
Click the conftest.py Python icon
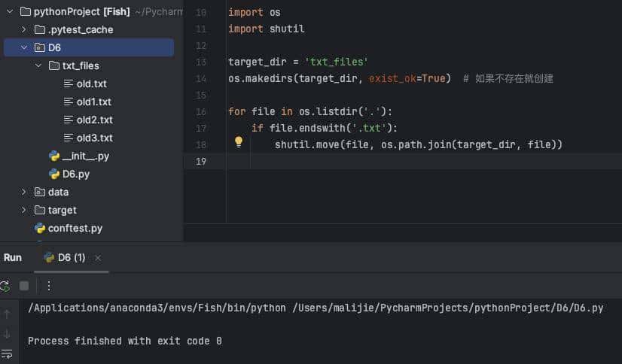pyautogui.click(x=40, y=228)
